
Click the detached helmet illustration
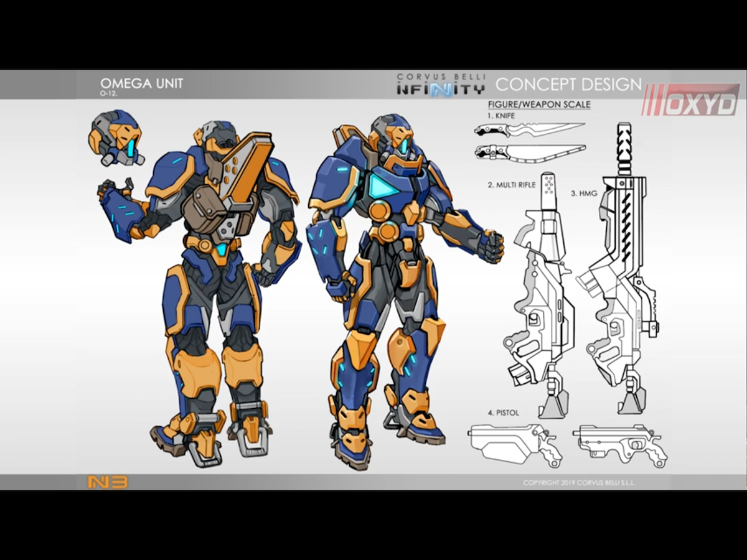[116, 139]
